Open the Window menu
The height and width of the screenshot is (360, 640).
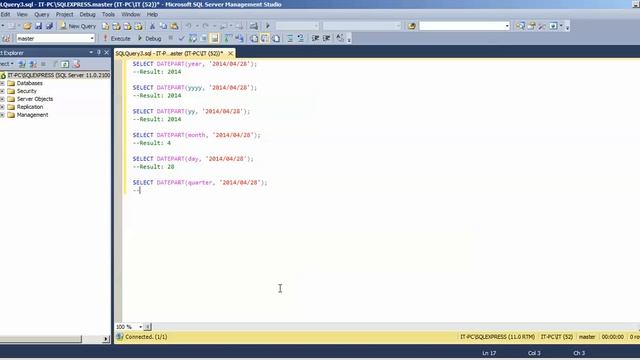131,14
